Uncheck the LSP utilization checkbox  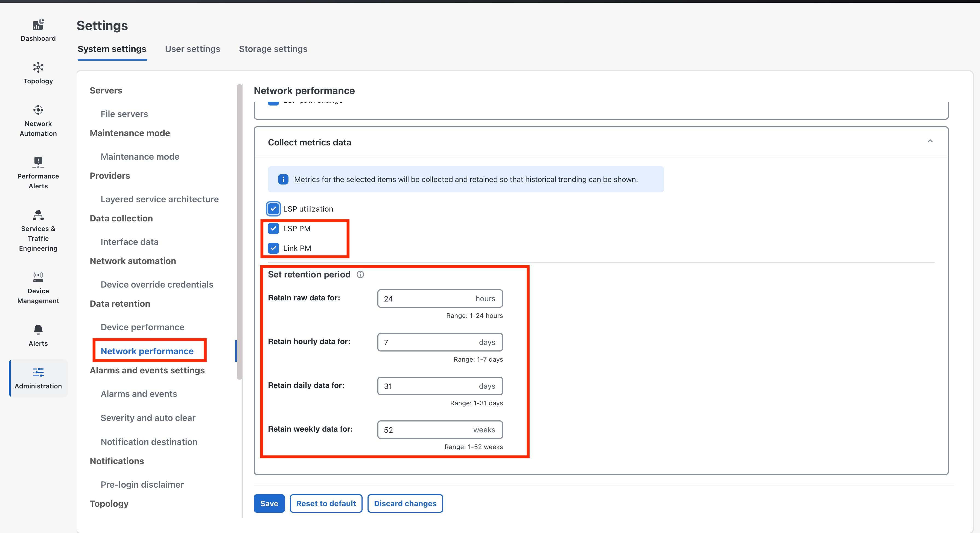coord(273,209)
